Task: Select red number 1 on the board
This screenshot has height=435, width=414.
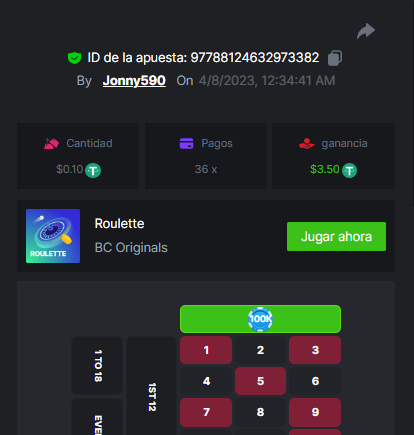Action: pos(206,350)
